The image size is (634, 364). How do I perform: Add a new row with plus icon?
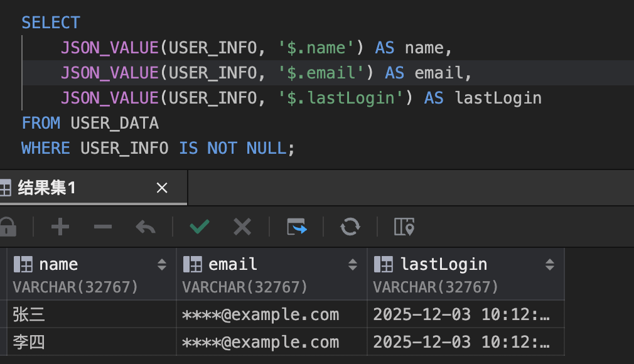click(x=60, y=227)
